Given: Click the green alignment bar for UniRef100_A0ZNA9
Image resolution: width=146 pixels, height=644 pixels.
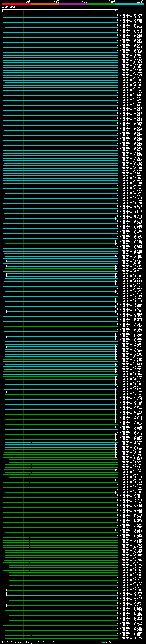Looking at the screenshot, I should click(x=60, y=268).
